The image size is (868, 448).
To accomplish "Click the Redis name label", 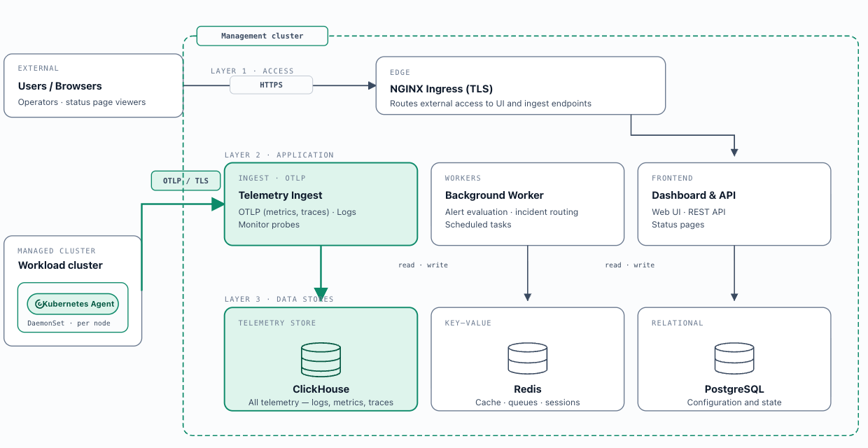I will (x=527, y=389).
